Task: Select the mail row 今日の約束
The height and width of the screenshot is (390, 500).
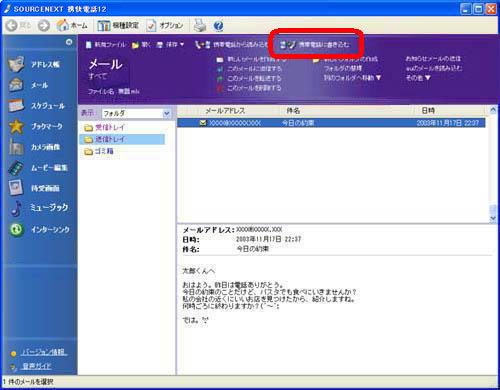Action: [331, 123]
